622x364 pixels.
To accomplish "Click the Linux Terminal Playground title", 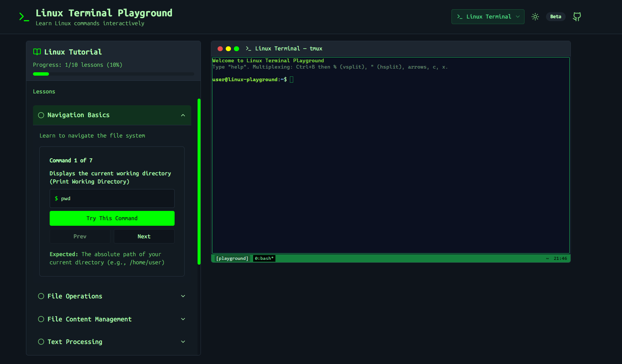I will 104,13.
